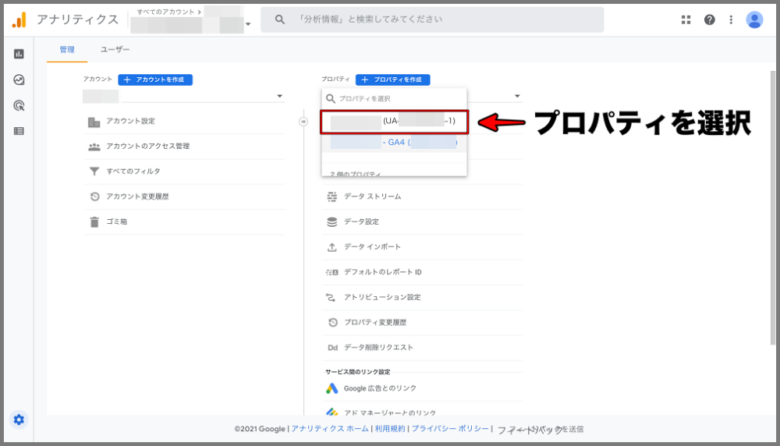This screenshot has width=780, height=446.
Task: Click the Admin gear icon
Action: tap(19, 420)
